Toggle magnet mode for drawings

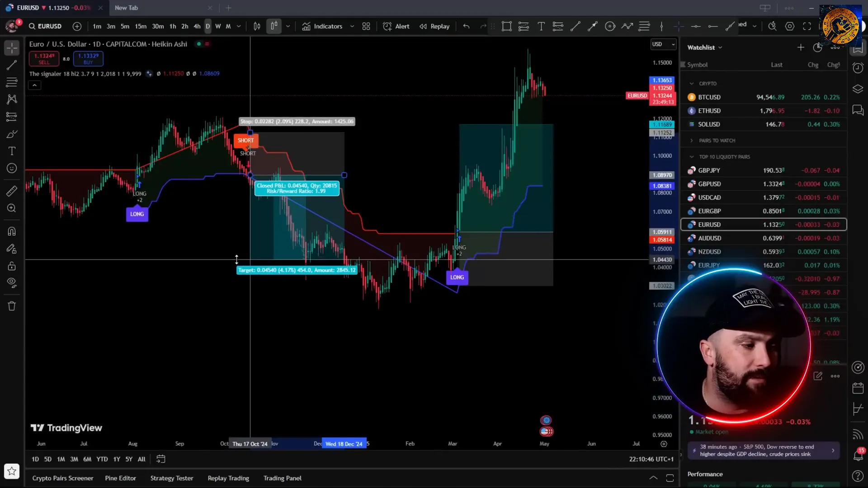[12, 231]
